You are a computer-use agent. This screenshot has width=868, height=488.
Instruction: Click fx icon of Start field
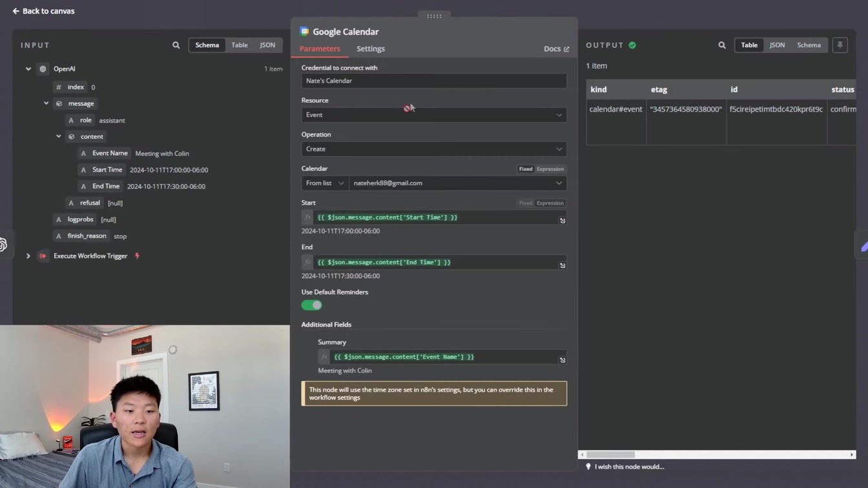(x=307, y=218)
